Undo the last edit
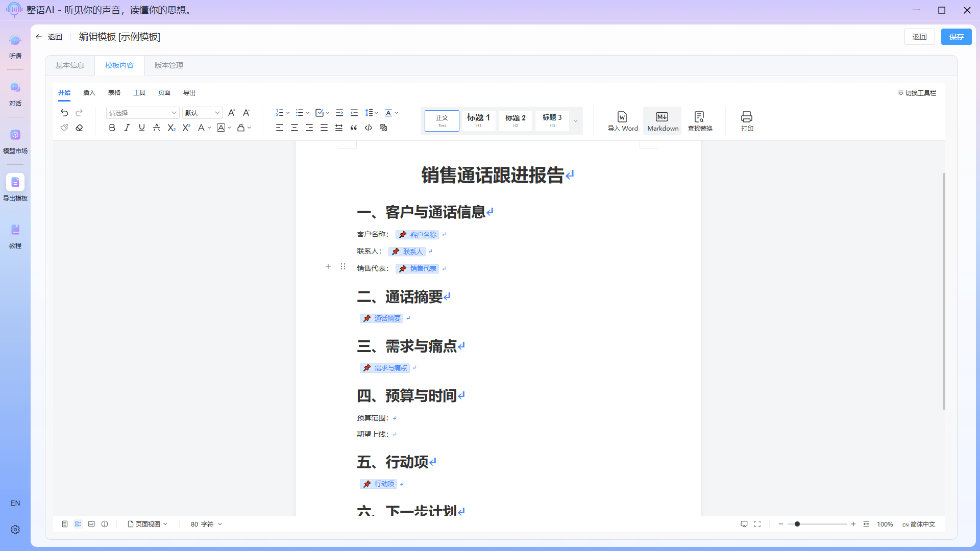The width and height of the screenshot is (980, 551). pyautogui.click(x=64, y=113)
